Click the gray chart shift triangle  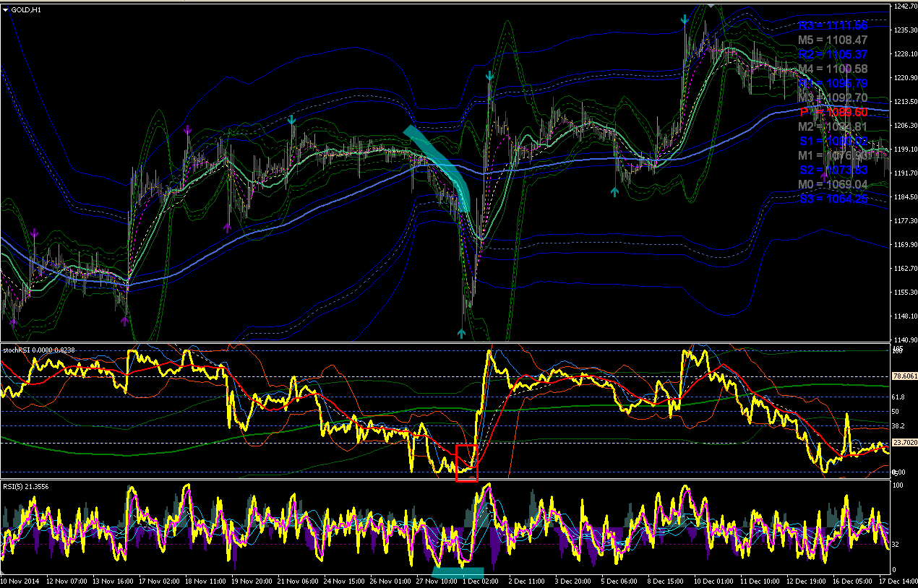[x=711, y=5]
